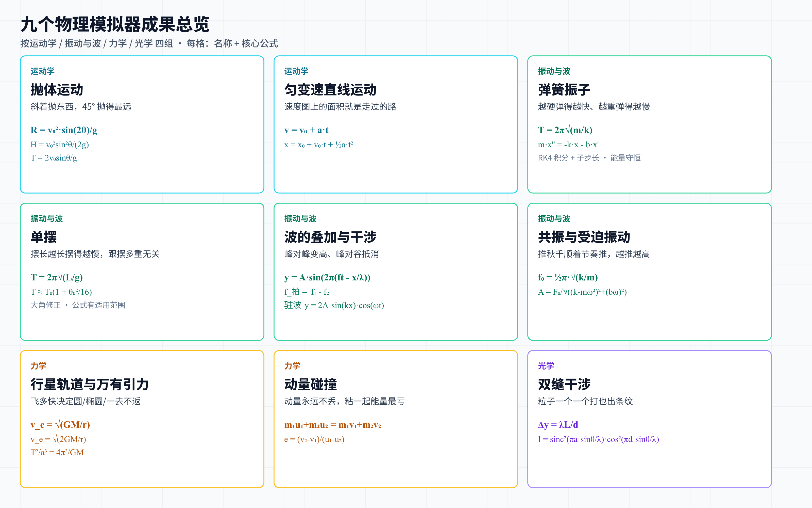Click the description 推秋千顺着节奏推，越推越高
Viewport: 812px width, 508px height.
point(594,254)
